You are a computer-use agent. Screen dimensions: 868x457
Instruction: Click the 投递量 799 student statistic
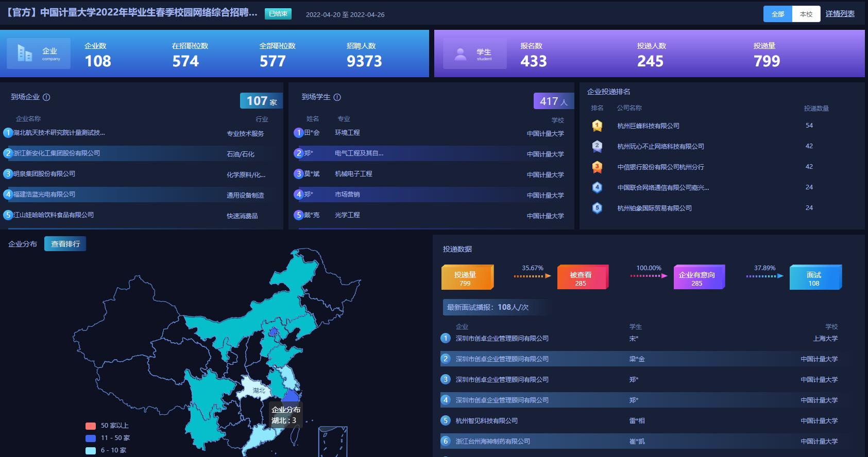tap(767, 55)
